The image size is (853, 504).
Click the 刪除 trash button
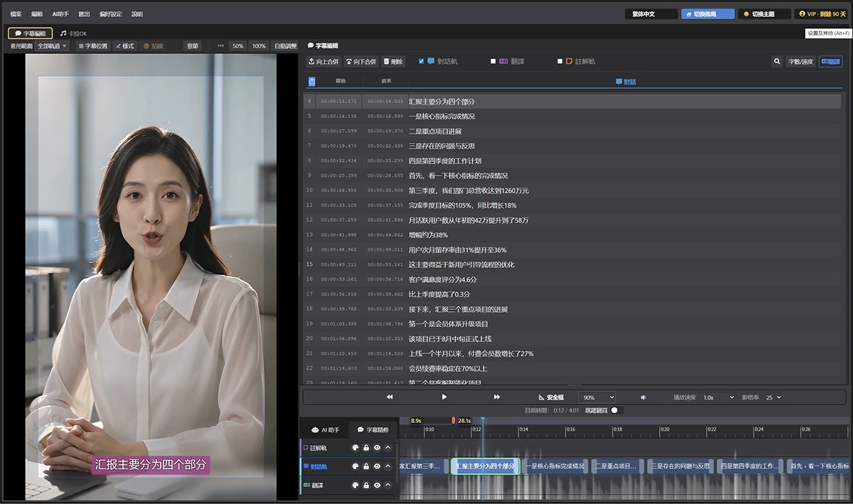(x=394, y=62)
